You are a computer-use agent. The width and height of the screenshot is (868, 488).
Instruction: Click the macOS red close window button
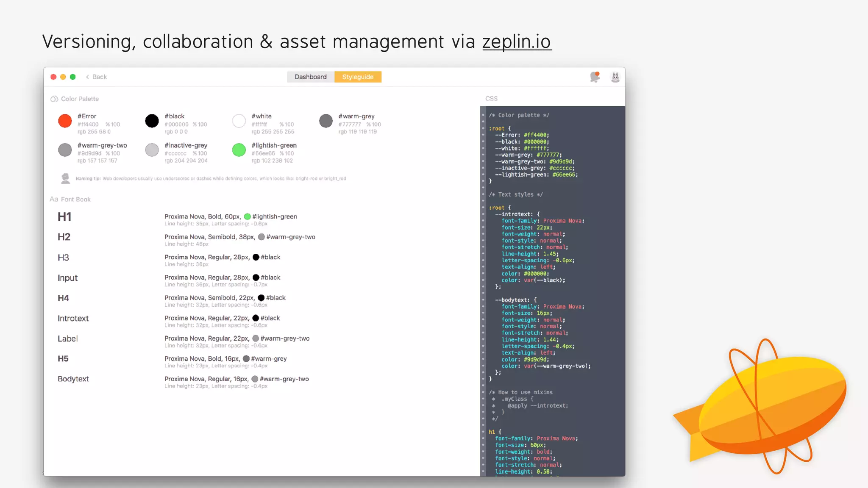pyautogui.click(x=53, y=77)
